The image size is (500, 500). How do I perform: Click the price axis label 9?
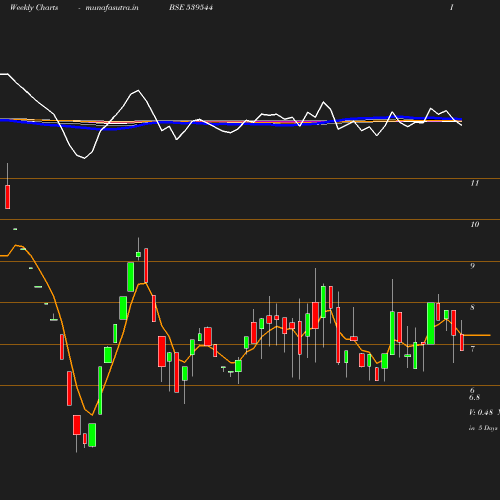pos(472,266)
